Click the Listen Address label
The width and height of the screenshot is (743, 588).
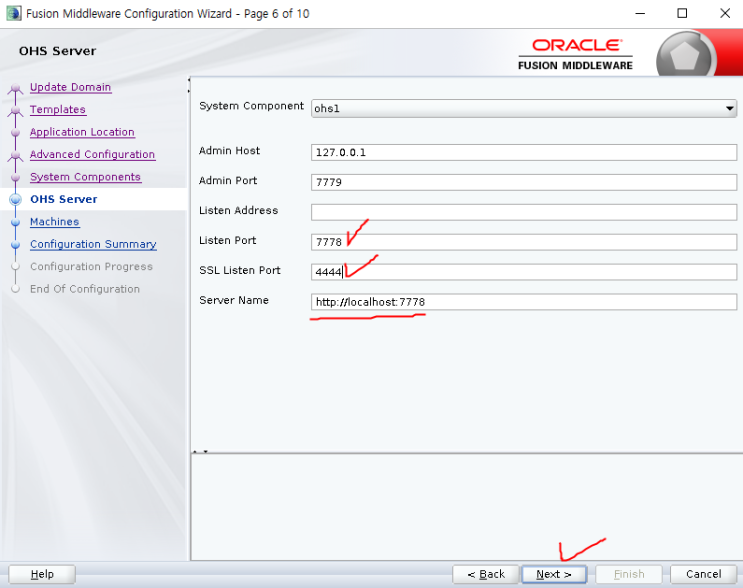click(x=238, y=210)
